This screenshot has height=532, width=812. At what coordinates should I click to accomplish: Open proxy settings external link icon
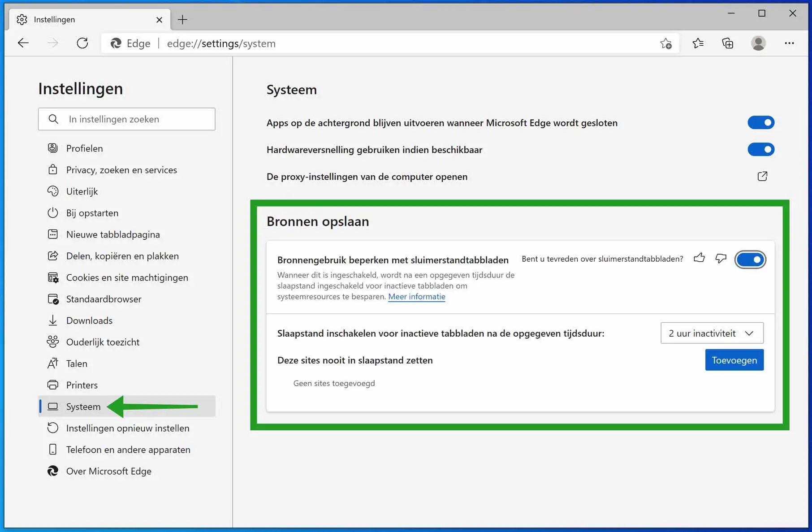pos(762,176)
